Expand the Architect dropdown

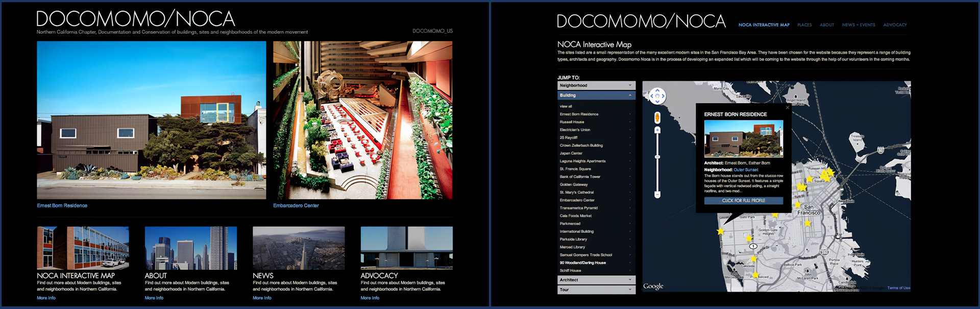click(x=596, y=280)
